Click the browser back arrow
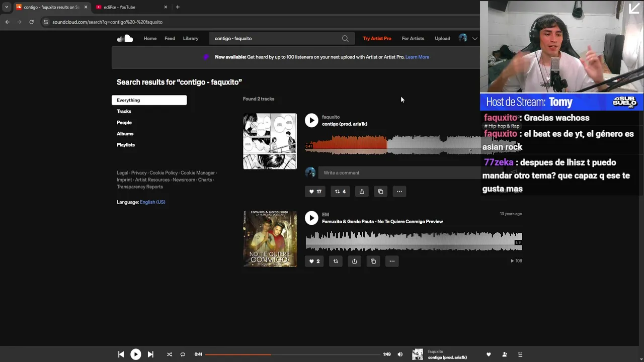Screen dimensions: 644x362 tap(8, 22)
